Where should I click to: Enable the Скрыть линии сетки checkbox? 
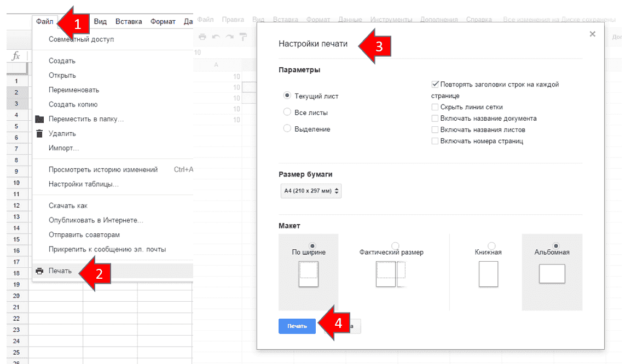[x=435, y=107]
